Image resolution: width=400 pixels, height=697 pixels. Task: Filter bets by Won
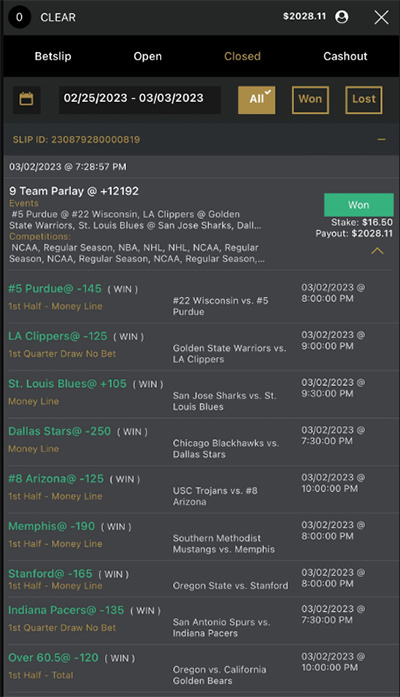click(x=310, y=100)
